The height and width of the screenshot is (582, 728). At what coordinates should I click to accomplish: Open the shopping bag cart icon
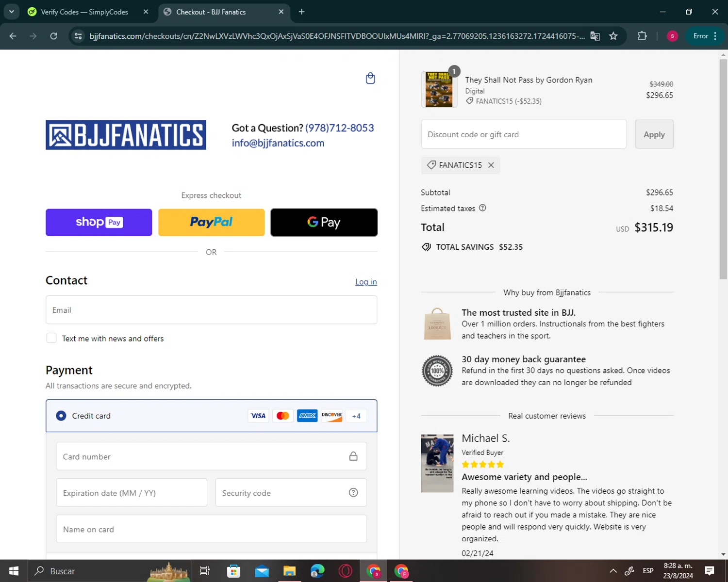pyautogui.click(x=370, y=78)
